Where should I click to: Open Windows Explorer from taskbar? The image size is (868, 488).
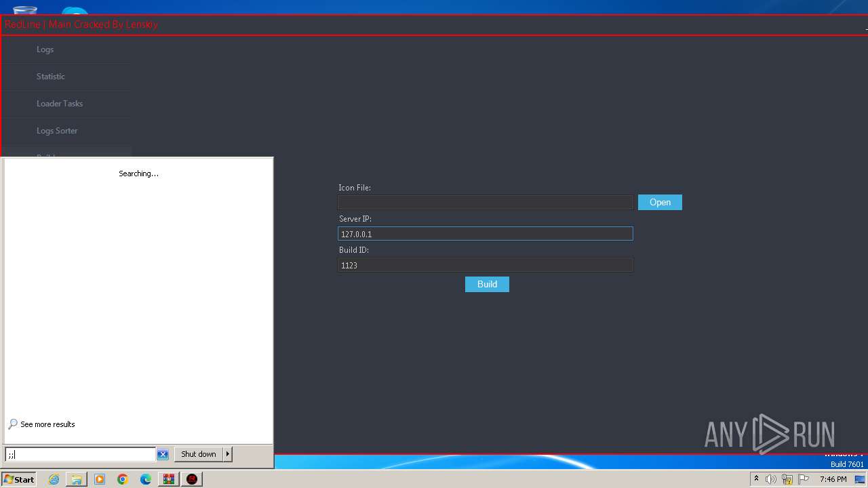[77, 479]
